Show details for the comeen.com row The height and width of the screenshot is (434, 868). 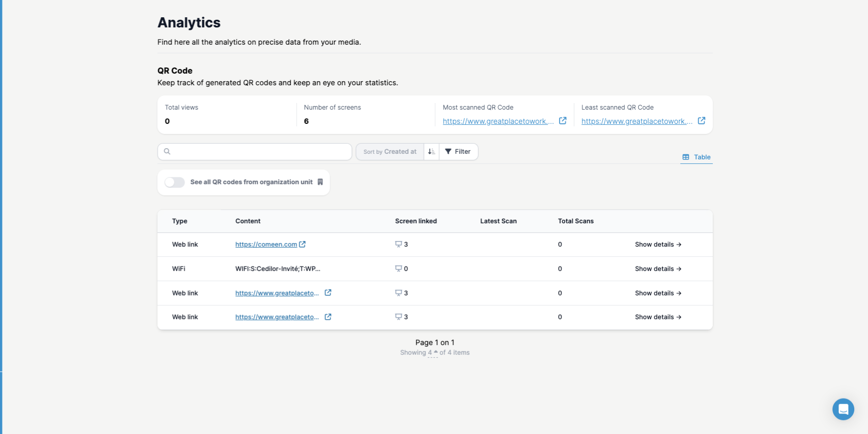pyautogui.click(x=658, y=245)
